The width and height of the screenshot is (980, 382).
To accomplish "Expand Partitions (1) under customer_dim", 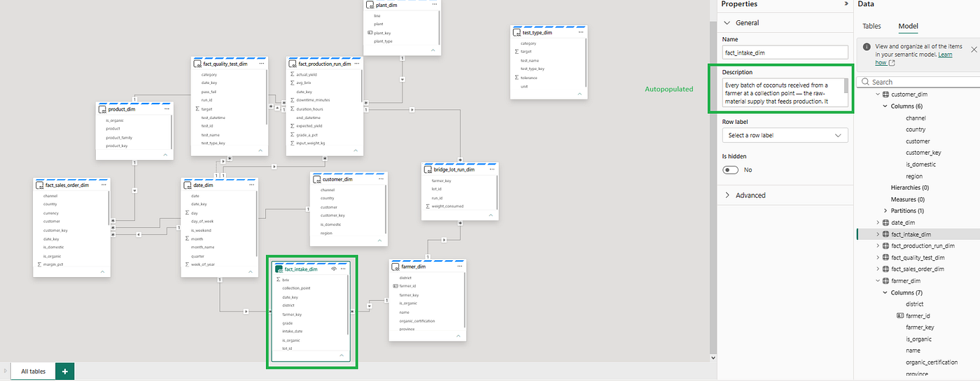I will tap(885, 211).
